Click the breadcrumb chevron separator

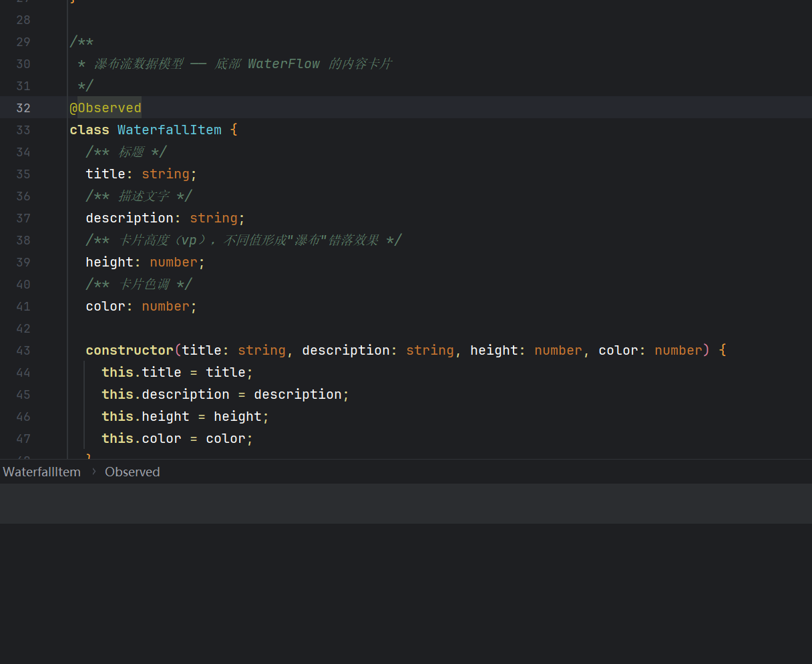pyautogui.click(x=93, y=472)
